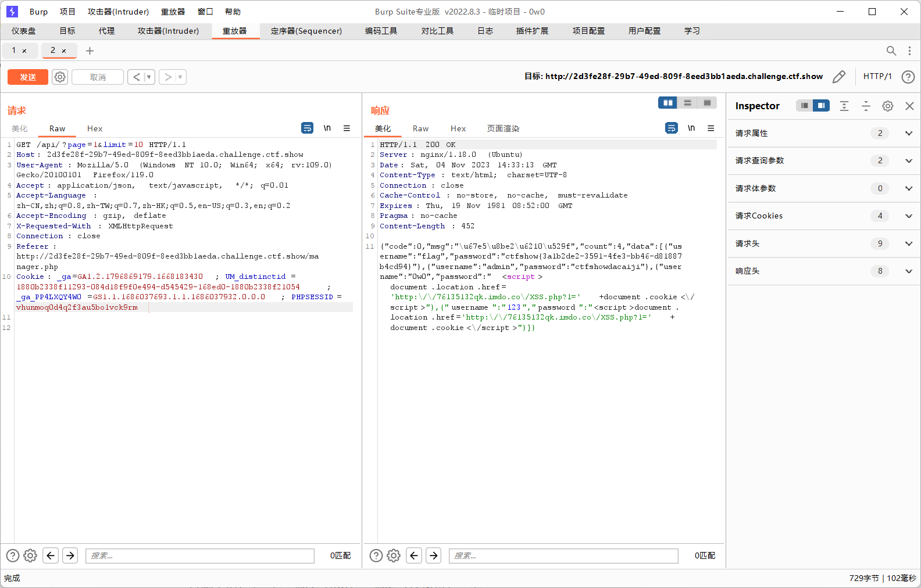Switch to 定序器(Sequencer) tab
This screenshot has height=588, width=921.
click(306, 31)
